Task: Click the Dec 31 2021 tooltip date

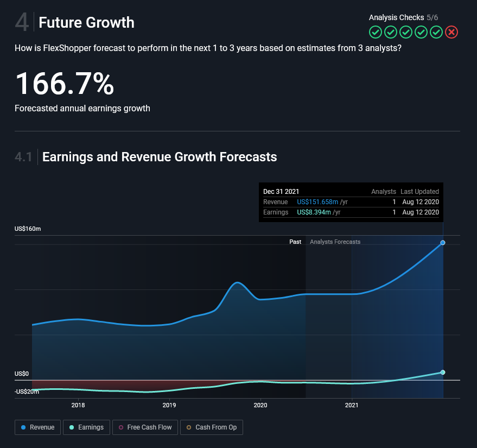Action: pyautogui.click(x=281, y=192)
